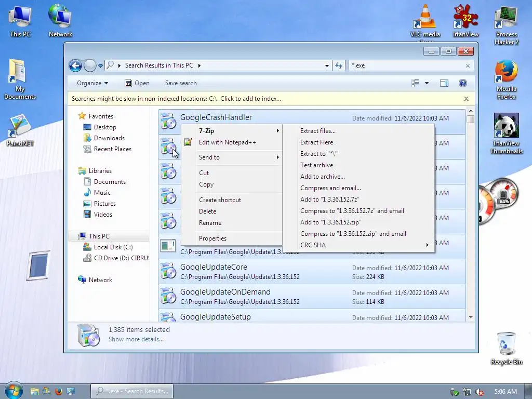
Task: Select Pictures library
Action: [x=100, y=204]
